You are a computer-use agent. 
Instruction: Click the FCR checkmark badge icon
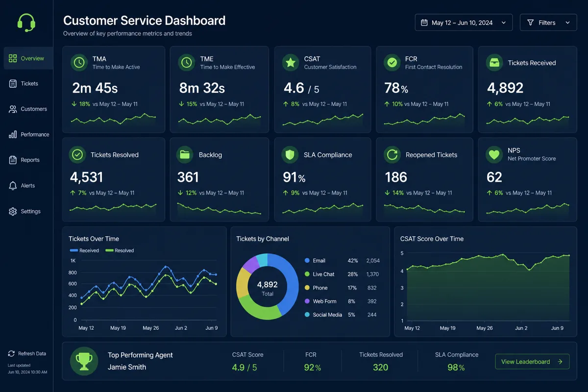(x=392, y=62)
